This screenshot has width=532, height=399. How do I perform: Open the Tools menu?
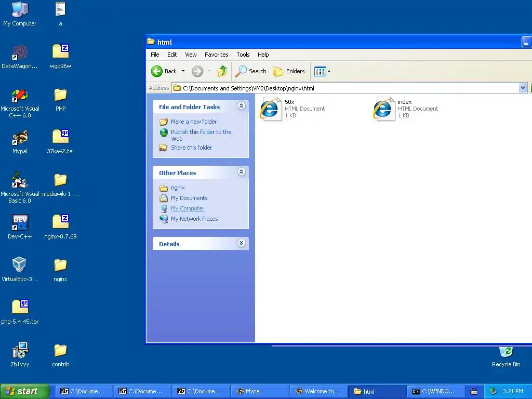[x=243, y=55]
